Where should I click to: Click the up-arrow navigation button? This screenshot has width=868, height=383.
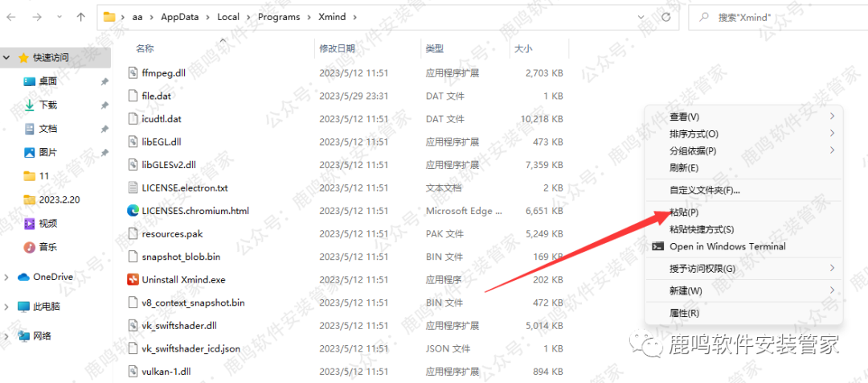[80, 16]
